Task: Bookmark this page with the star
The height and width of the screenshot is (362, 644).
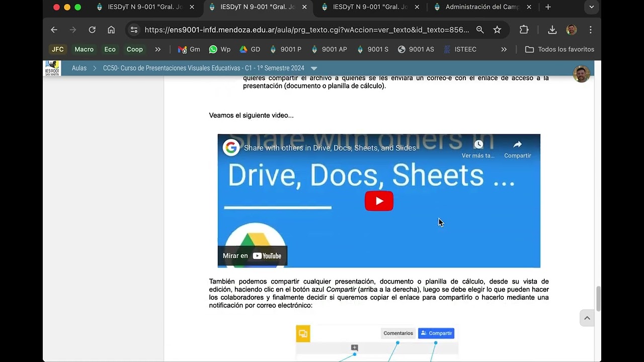Action: (497, 30)
